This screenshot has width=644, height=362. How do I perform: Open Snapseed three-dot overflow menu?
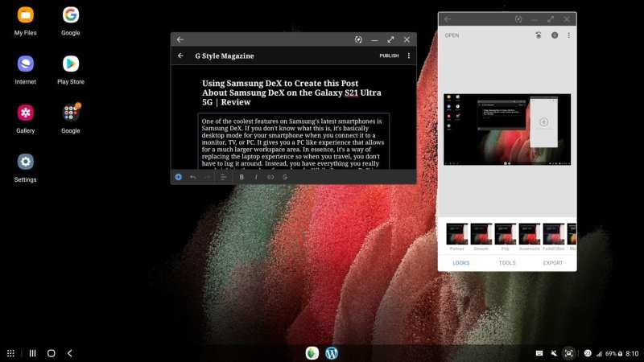[569, 35]
